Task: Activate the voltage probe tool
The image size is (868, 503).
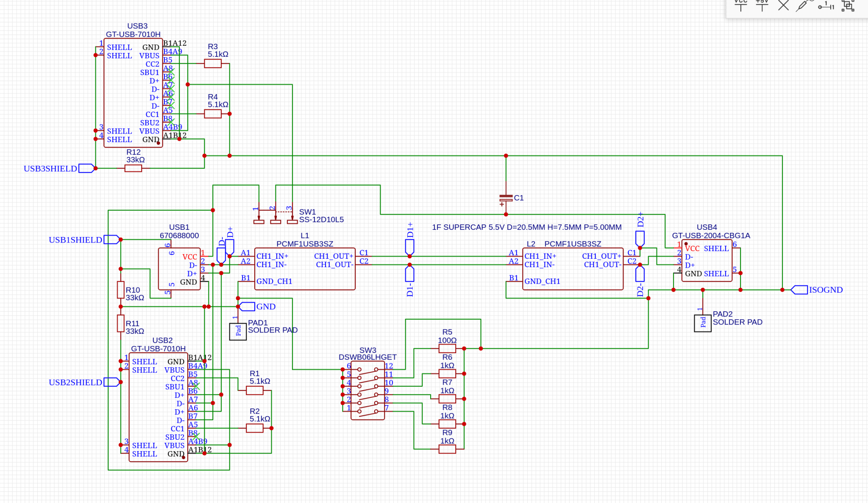Action: point(804,5)
